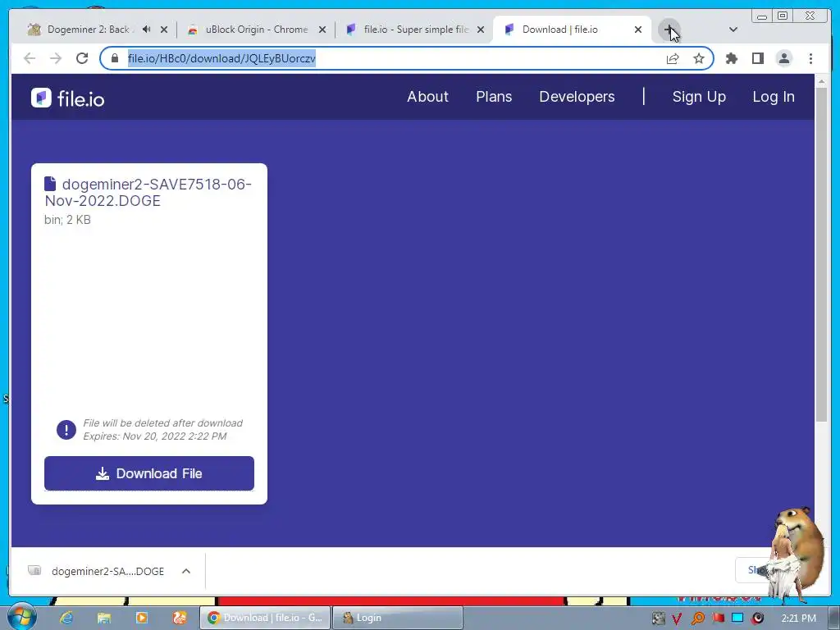Click the file document icon beside dogeminer2 filename
Image resolution: width=840 pixels, height=630 pixels.
[x=50, y=184]
